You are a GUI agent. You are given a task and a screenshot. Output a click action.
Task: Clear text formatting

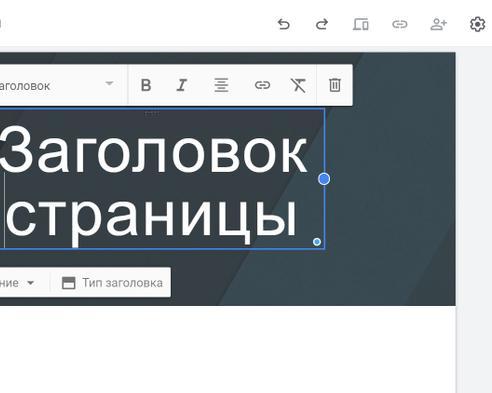click(x=298, y=85)
